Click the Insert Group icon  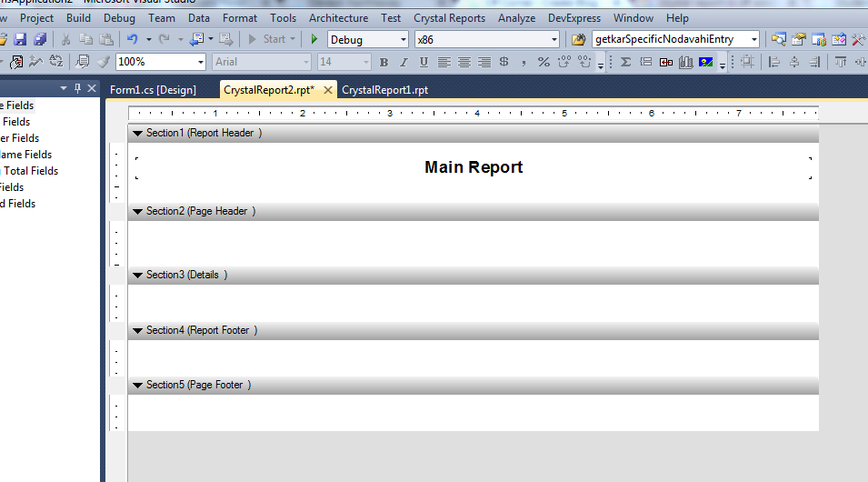[645, 62]
